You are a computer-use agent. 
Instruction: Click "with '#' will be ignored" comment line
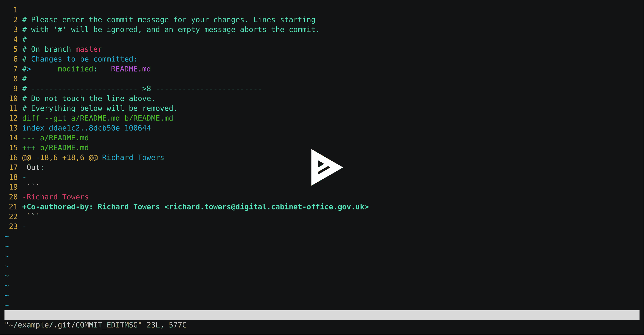171,30
